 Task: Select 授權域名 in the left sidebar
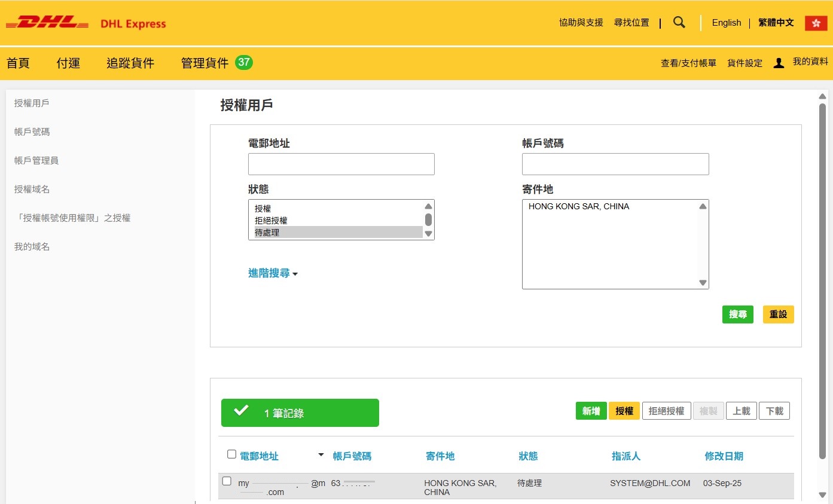(32, 189)
